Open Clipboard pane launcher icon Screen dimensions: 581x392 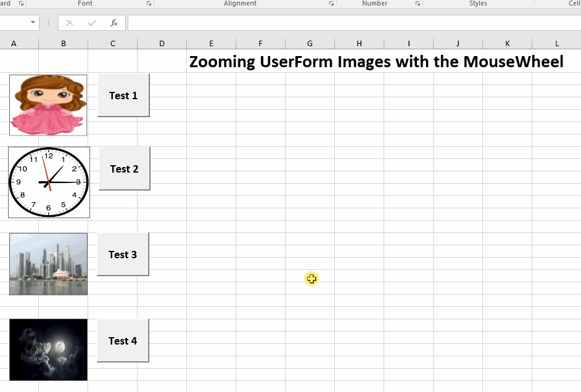pos(22,4)
